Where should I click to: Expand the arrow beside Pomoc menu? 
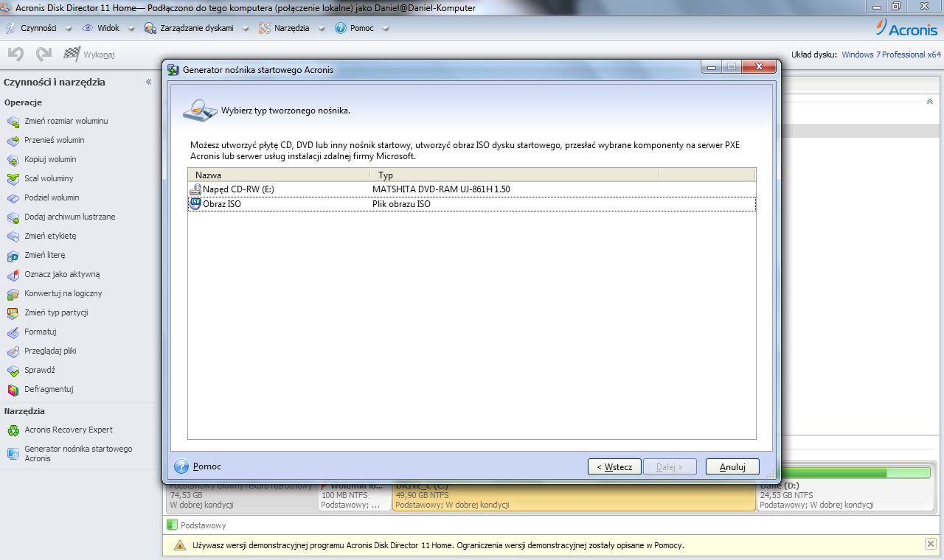[x=386, y=29]
